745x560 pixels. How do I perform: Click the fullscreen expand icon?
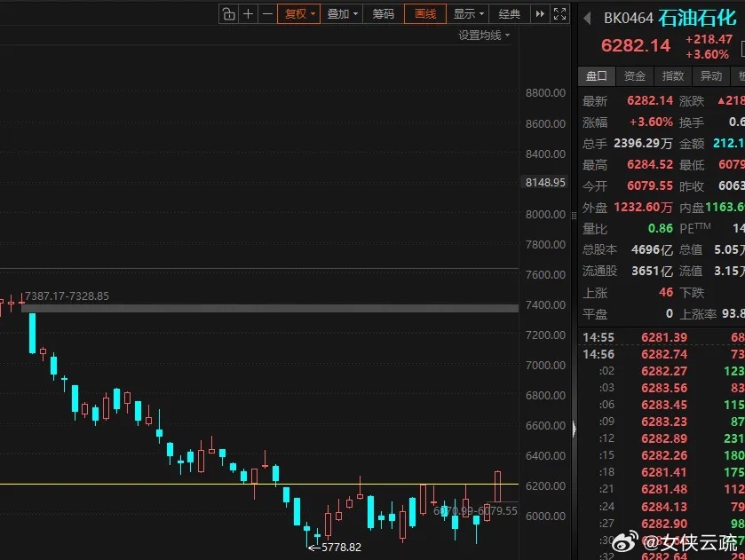pyautogui.click(x=559, y=14)
